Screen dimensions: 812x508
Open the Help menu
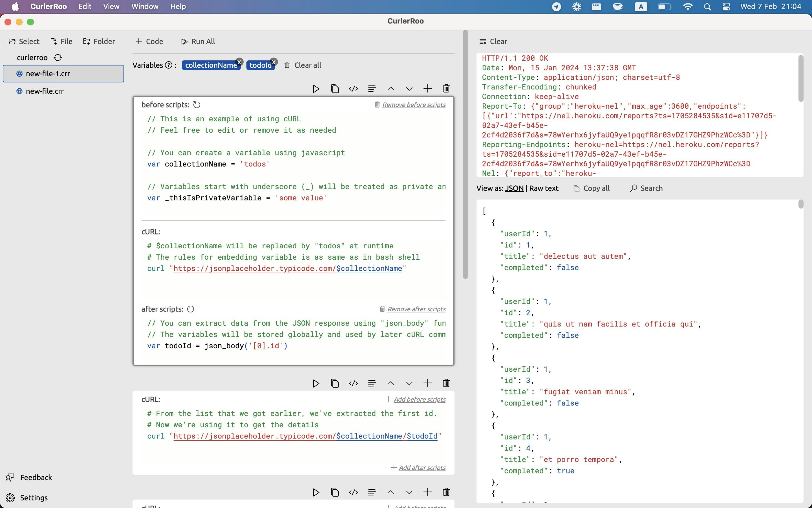pyautogui.click(x=178, y=6)
